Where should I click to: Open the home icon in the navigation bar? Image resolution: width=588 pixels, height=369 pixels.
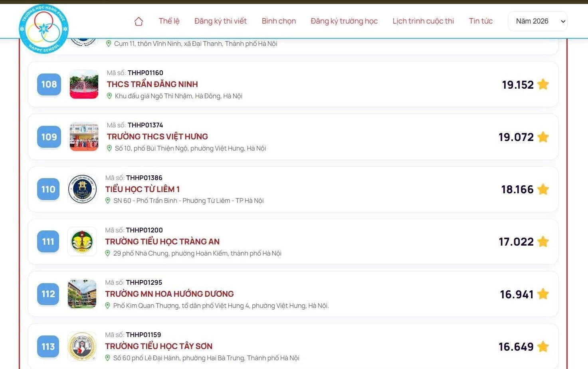[x=139, y=21]
